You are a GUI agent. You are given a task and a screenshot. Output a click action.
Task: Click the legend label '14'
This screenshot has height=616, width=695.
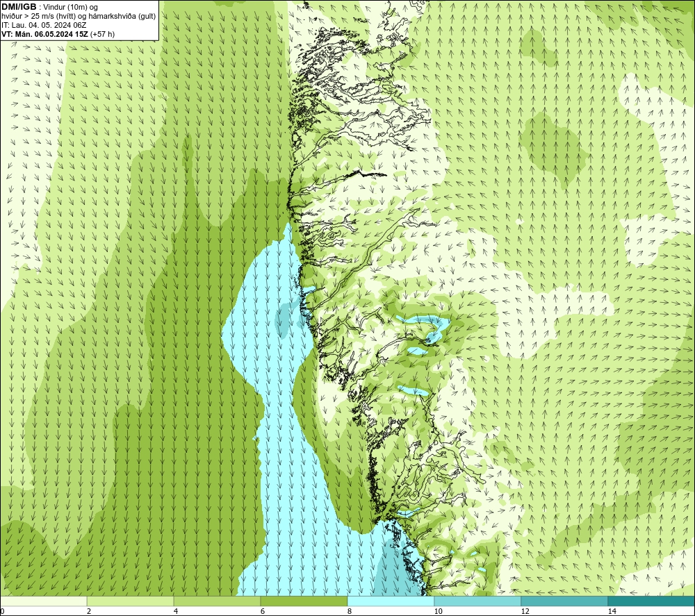(x=612, y=612)
